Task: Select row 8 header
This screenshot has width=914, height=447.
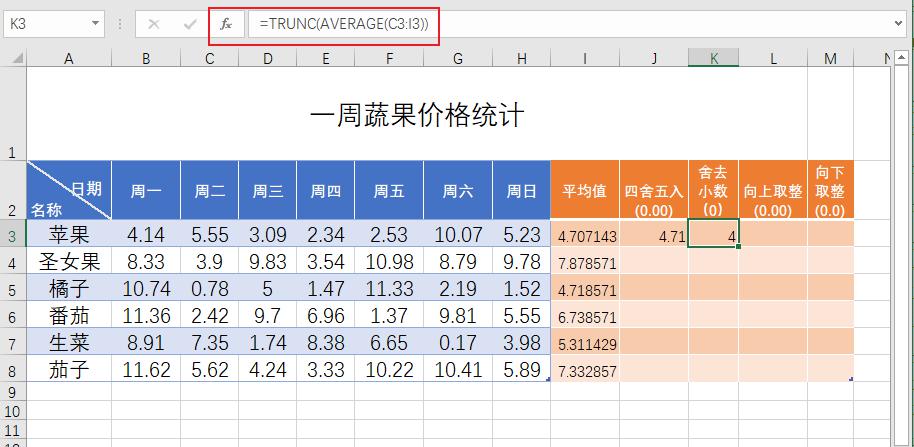Action: 13,369
